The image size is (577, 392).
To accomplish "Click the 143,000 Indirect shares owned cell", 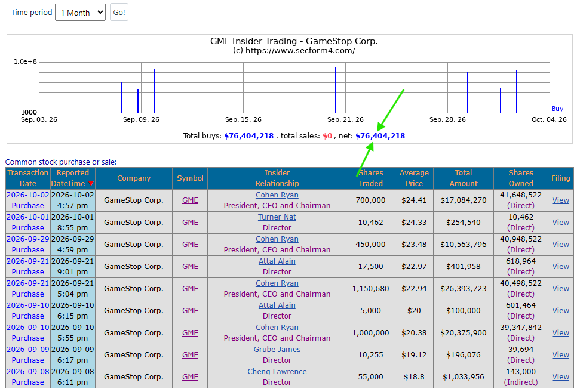I will click(x=521, y=377).
